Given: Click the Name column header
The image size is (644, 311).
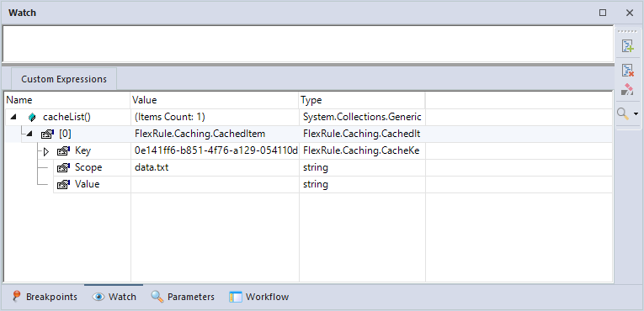Looking at the screenshot, I should (x=67, y=100).
